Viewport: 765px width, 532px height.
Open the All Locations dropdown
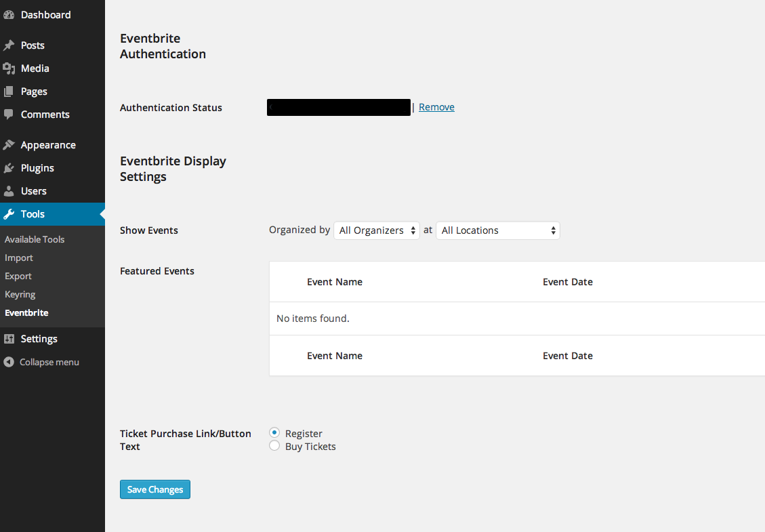click(x=497, y=230)
